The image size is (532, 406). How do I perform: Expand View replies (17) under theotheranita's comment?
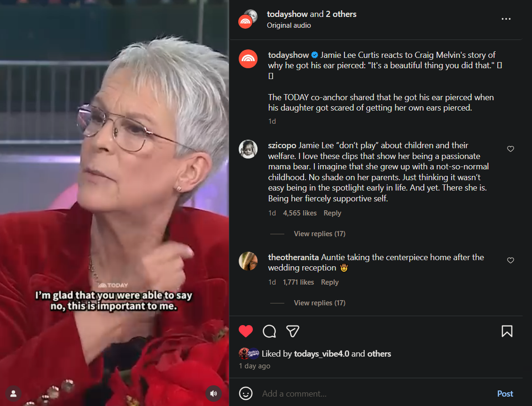coord(320,303)
